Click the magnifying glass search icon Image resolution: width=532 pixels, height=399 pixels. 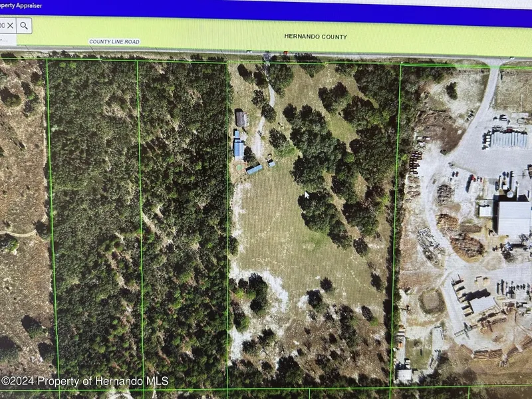[x=24, y=26]
